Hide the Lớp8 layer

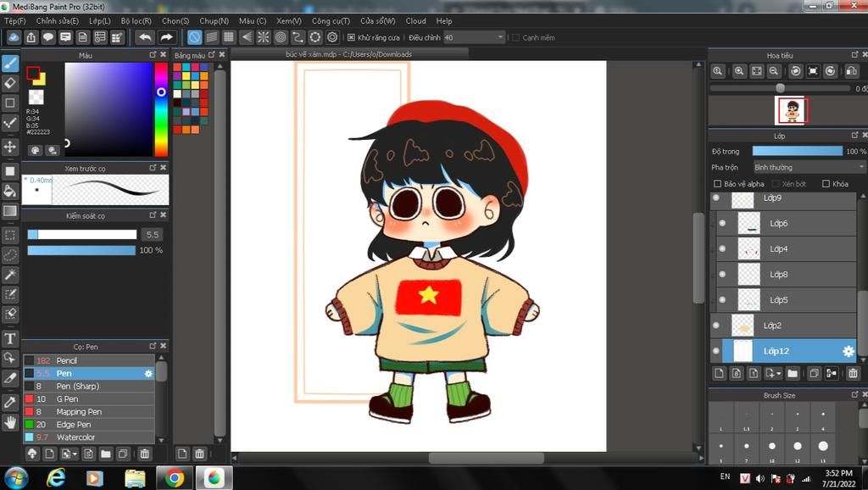[722, 274]
